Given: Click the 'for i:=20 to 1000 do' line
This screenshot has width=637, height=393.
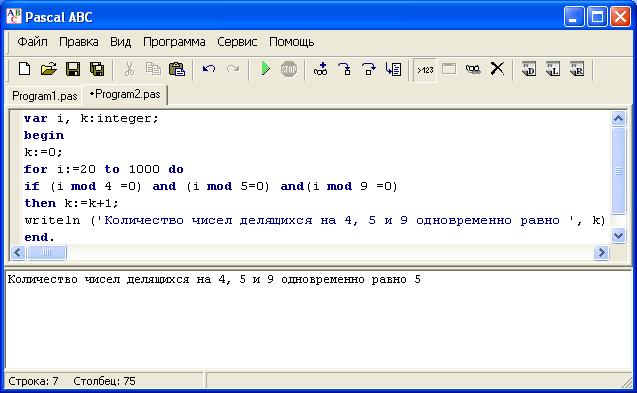Looking at the screenshot, I should [104, 169].
